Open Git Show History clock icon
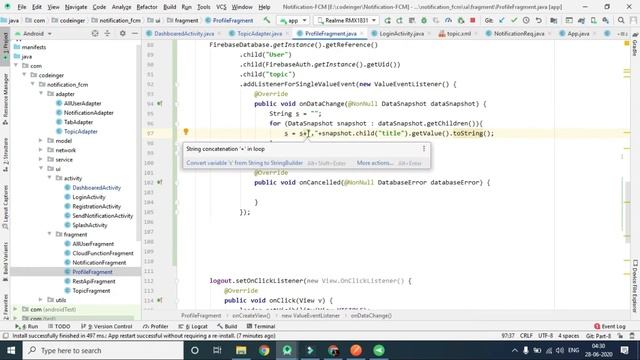The height and width of the screenshot is (360, 640). [526, 20]
